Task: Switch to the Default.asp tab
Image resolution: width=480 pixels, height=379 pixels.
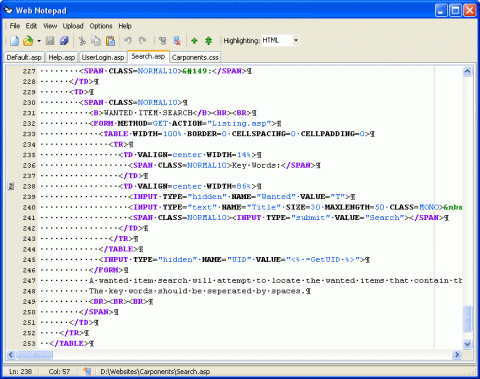Action: (x=24, y=57)
